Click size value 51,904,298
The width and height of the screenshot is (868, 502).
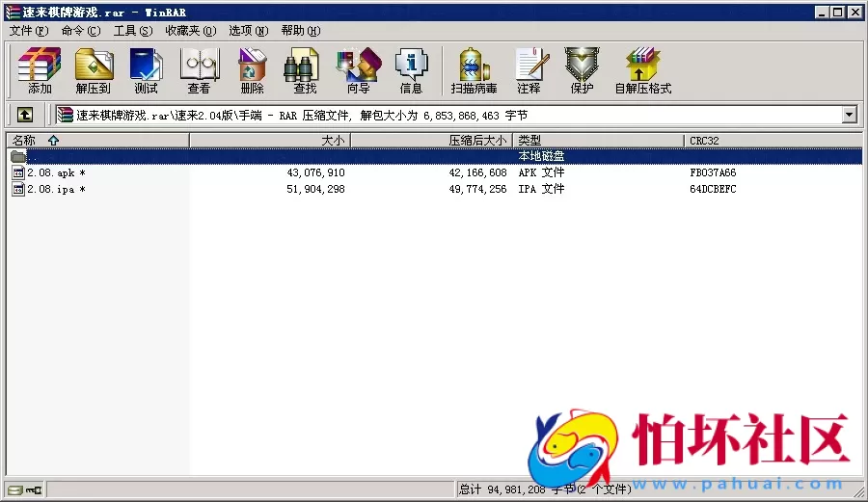click(315, 189)
